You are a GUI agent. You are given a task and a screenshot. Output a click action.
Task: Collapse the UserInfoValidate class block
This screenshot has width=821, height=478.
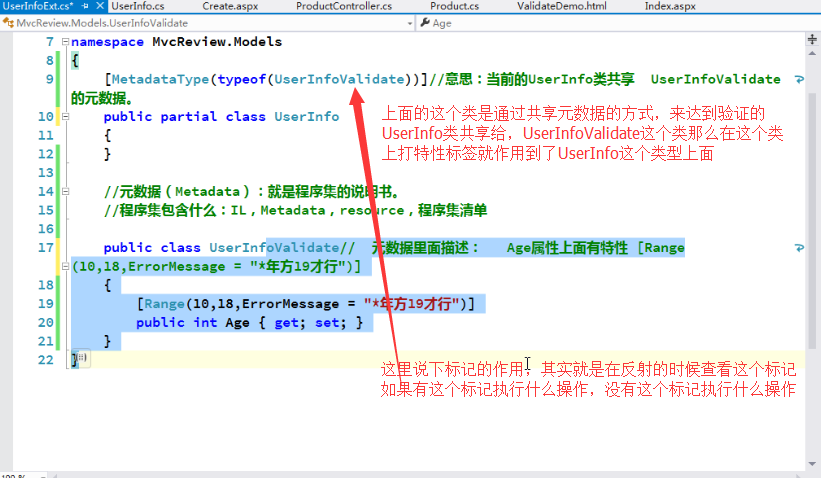click(x=65, y=266)
